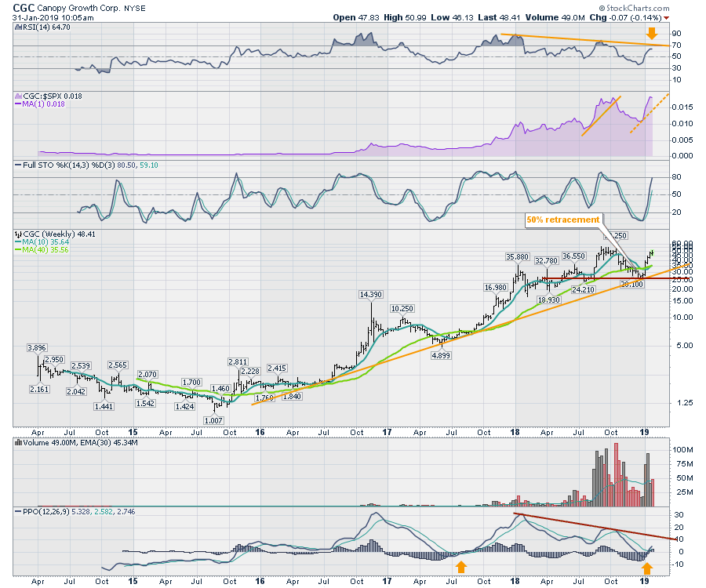Click the orange up arrow near 2019 in PPO panel

pos(646,567)
